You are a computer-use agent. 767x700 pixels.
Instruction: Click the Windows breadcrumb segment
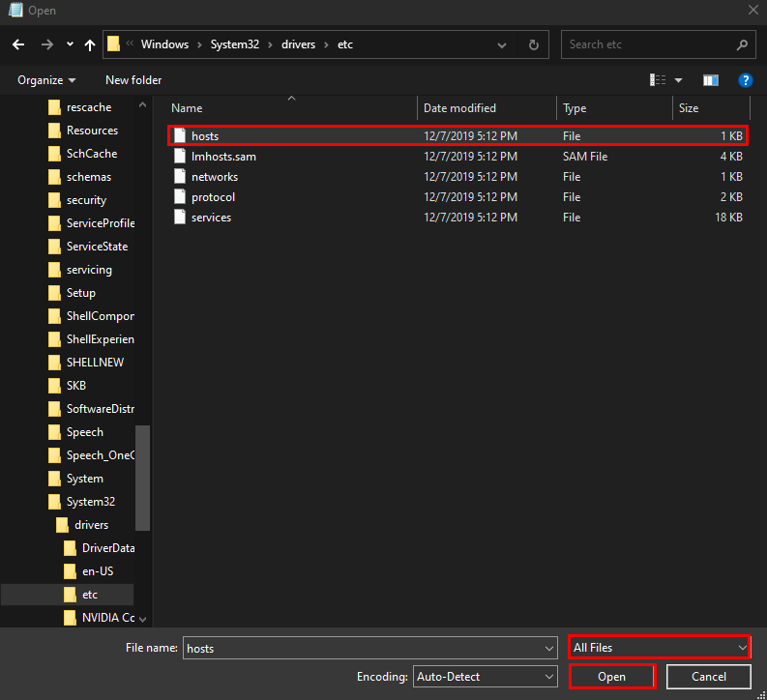pyautogui.click(x=164, y=44)
